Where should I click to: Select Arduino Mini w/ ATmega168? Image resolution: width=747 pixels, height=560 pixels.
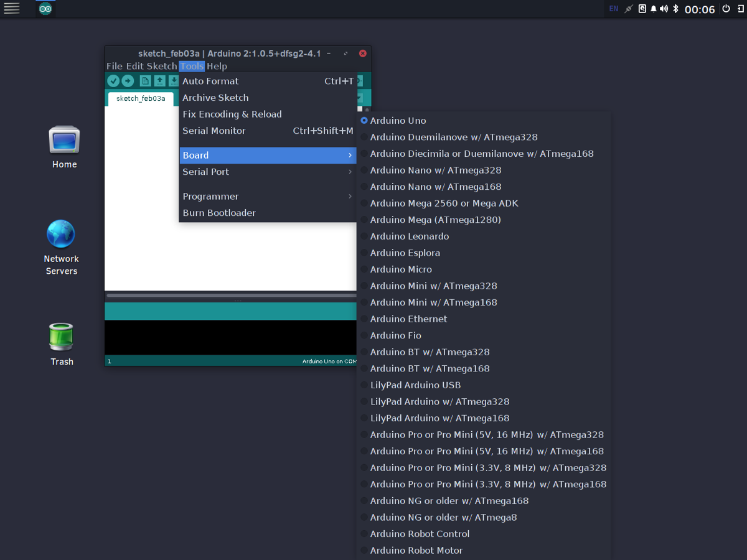tap(484, 302)
